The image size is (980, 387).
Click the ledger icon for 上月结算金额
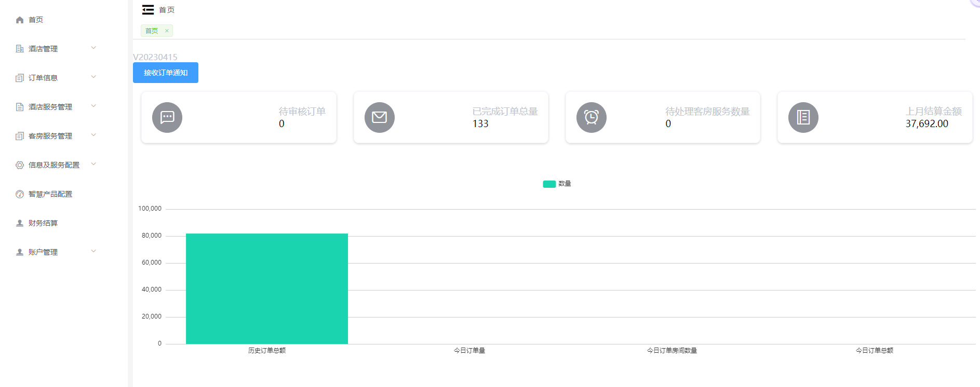pos(803,117)
